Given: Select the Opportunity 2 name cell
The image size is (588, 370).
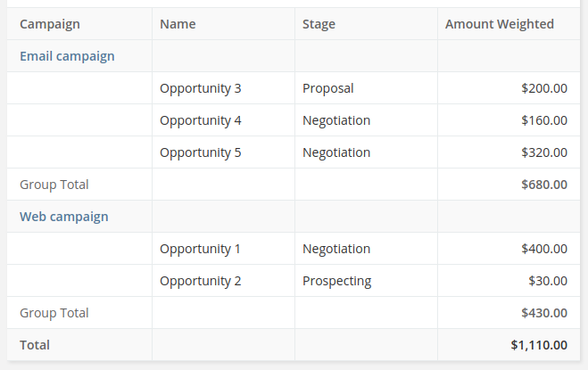Looking at the screenshot, I should 201,281.
